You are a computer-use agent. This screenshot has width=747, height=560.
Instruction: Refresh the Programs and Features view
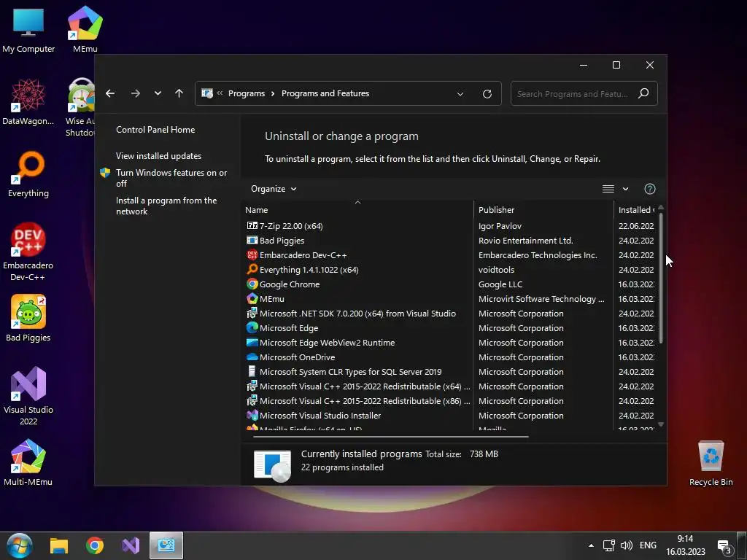point(487,94)
